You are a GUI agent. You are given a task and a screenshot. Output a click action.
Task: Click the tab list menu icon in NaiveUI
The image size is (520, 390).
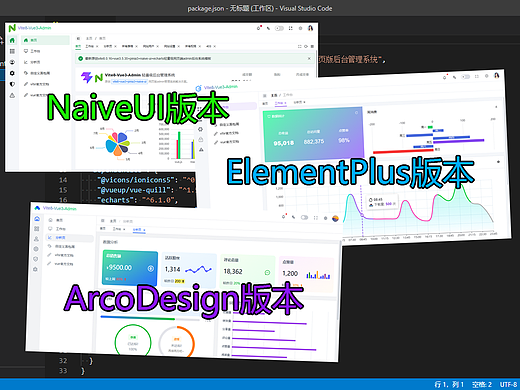pyautogui.click(x=312, y=46)
